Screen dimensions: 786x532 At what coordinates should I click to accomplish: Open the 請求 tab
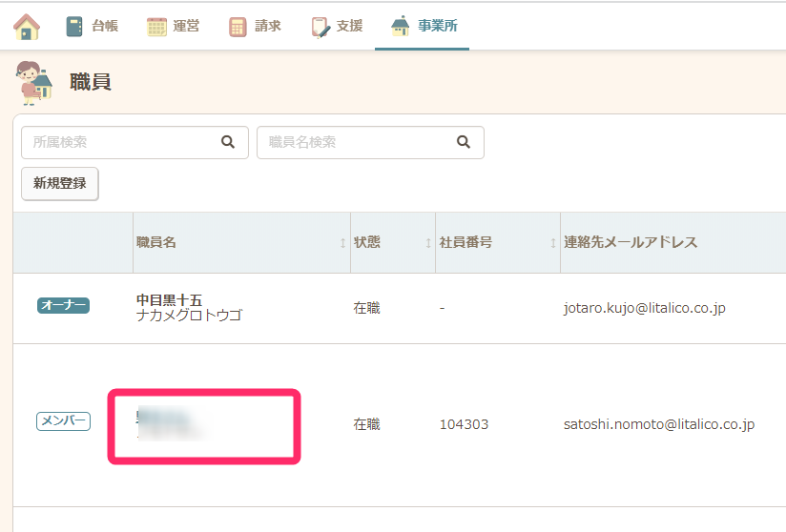pyautogui.click(x=267, y=27)
